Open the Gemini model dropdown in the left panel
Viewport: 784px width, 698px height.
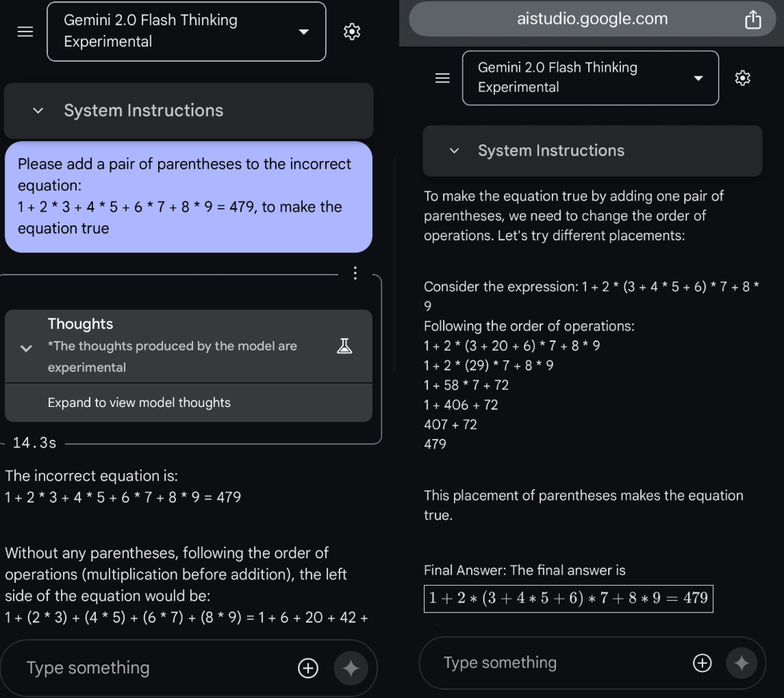pos(186,32)
